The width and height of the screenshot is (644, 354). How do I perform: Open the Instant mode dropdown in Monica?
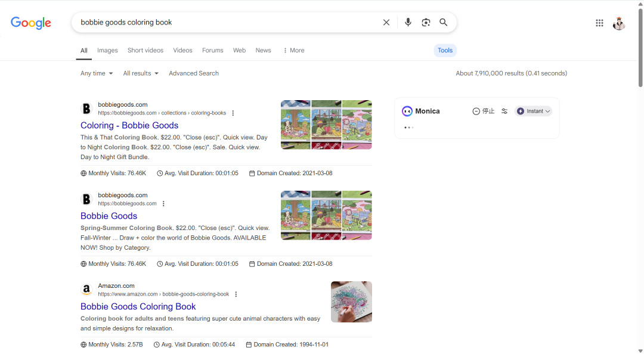533,111
